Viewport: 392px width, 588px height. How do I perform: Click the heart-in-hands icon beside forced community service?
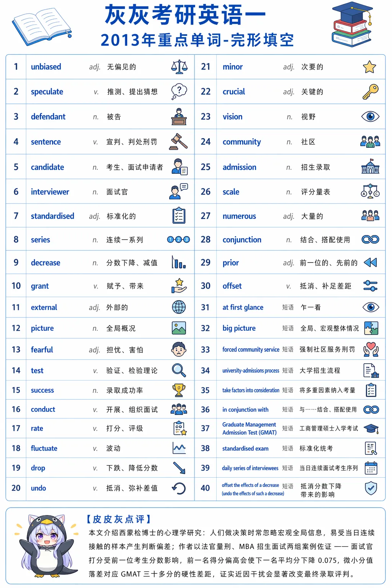pos(371,350)
